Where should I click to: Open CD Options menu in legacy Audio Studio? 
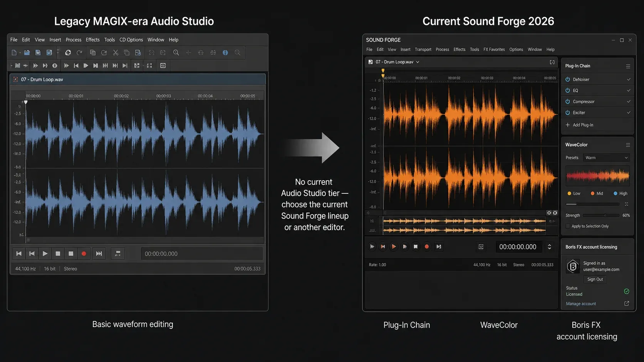tap(131, 40)
